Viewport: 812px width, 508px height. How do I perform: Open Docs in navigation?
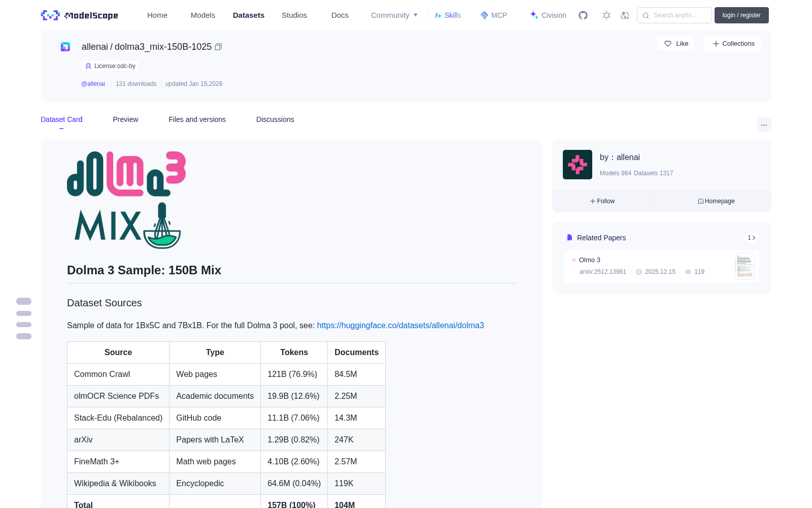[340, 15]
